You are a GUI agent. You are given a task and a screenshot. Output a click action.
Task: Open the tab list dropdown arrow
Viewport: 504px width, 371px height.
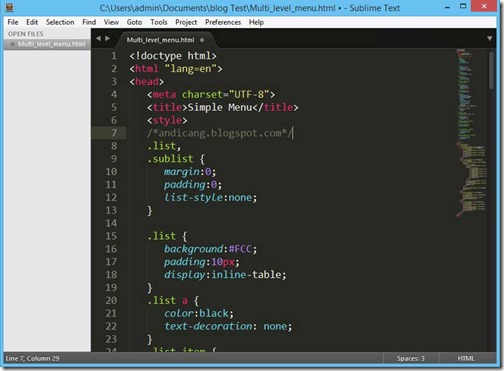point(489,39)
